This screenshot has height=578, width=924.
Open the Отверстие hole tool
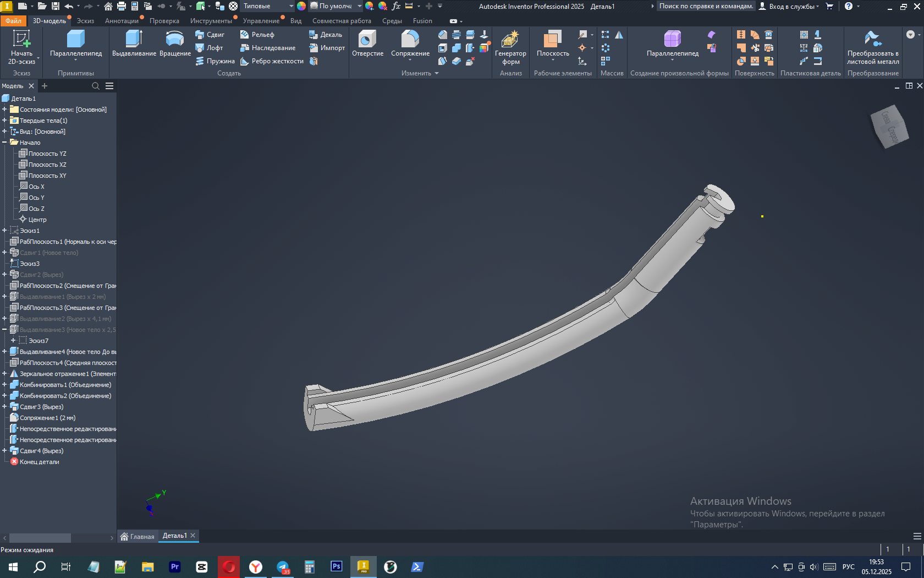point(367,43)
